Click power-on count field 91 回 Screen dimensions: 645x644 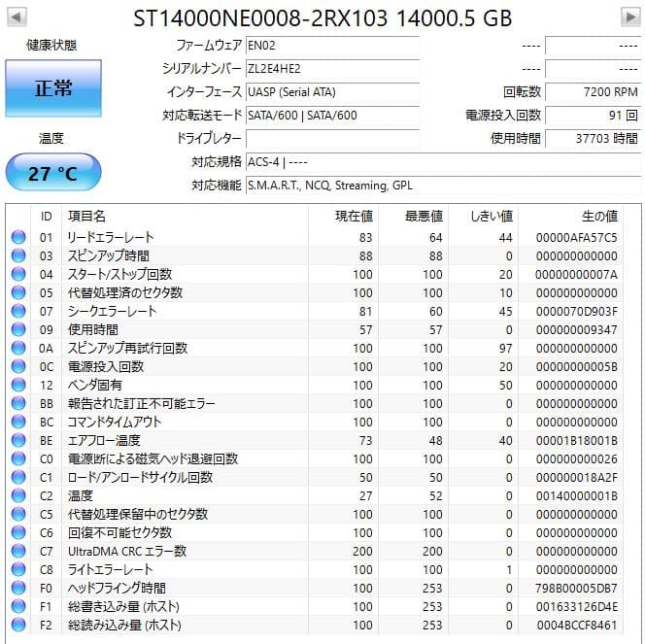pos(593,116)
